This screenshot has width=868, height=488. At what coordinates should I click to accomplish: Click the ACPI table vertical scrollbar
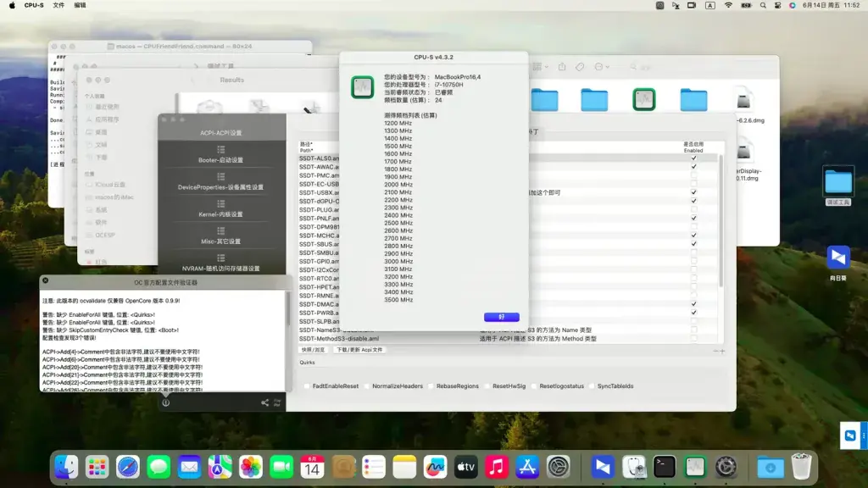[721, 221]
